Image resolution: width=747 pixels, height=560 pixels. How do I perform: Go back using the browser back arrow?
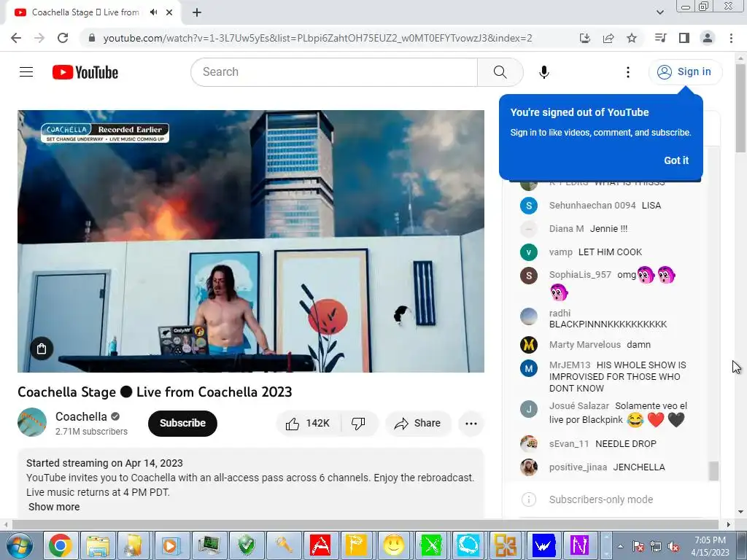(x=16, y=38)
